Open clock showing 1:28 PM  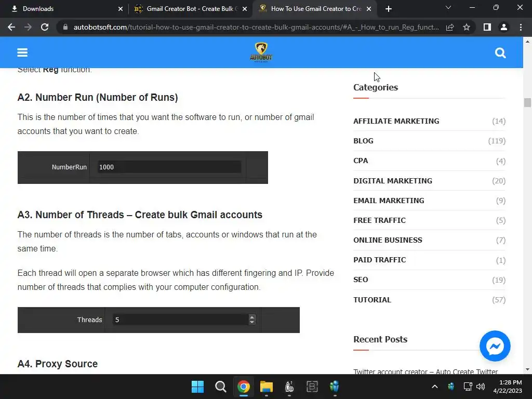click(507, 387)
